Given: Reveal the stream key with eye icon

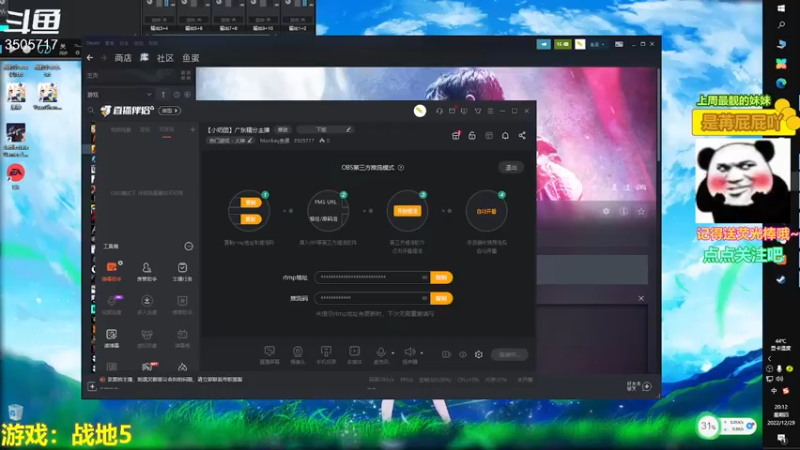Looking at the screenshot, I should pos(424,298).
